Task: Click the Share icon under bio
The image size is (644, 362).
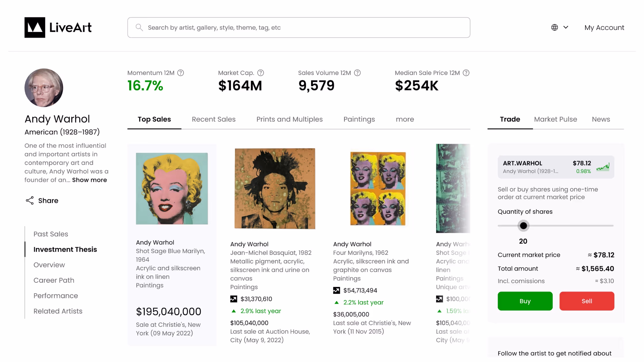Action: point(30,201)
